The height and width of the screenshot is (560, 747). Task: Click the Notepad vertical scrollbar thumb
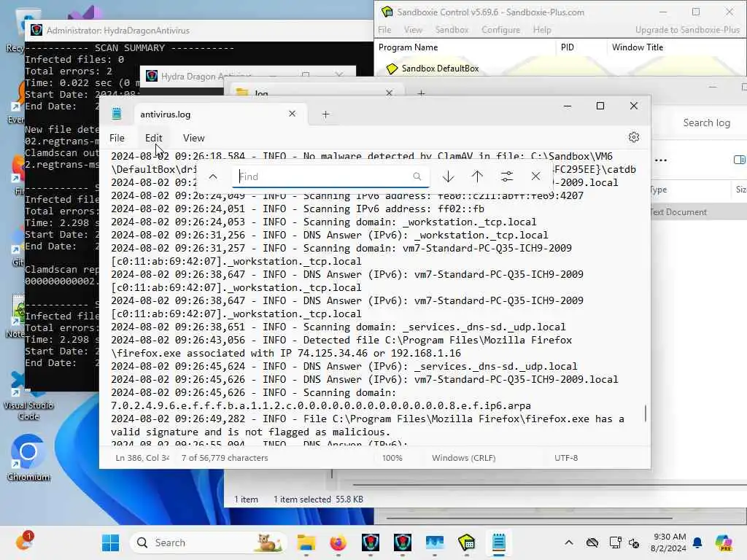pyautogui.click(x=646, y=413)
